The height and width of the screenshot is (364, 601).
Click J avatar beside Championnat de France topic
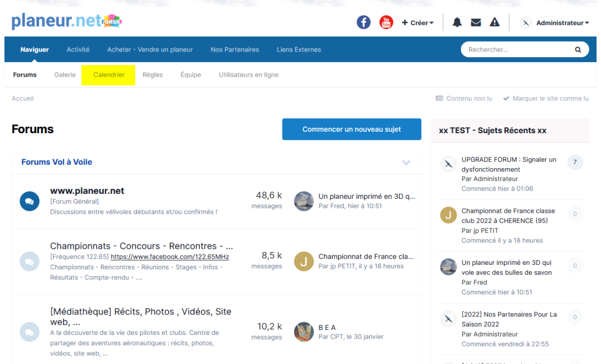[448, 215]
